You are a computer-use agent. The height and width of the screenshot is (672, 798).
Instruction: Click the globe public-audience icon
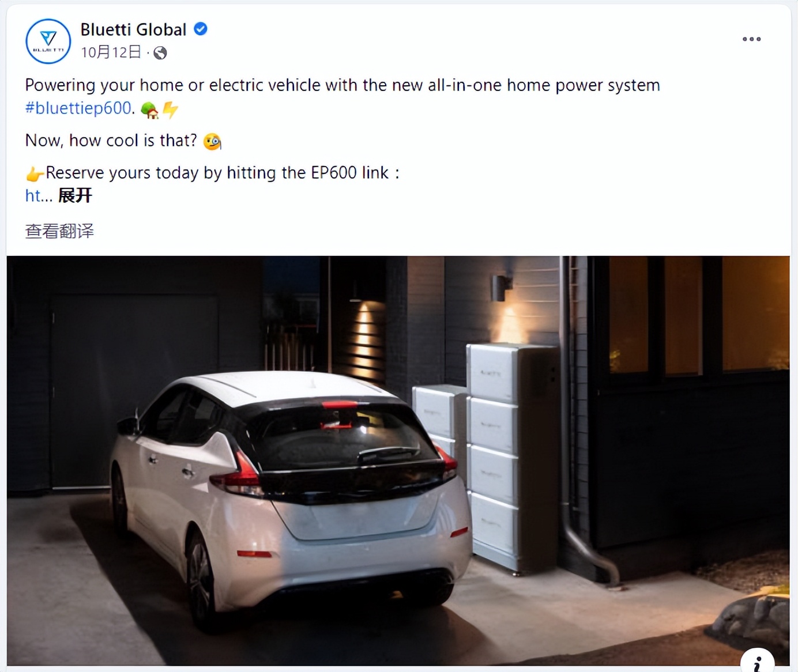click(160, 53)
